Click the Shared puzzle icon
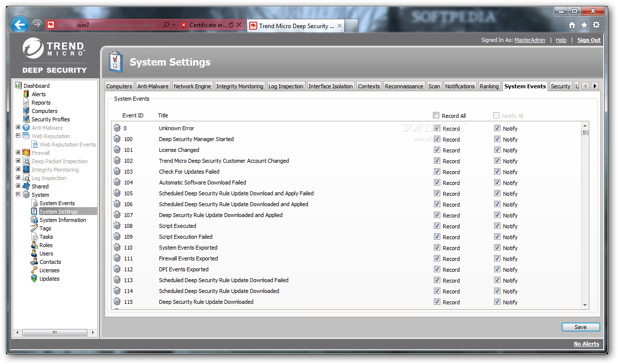 26,186
